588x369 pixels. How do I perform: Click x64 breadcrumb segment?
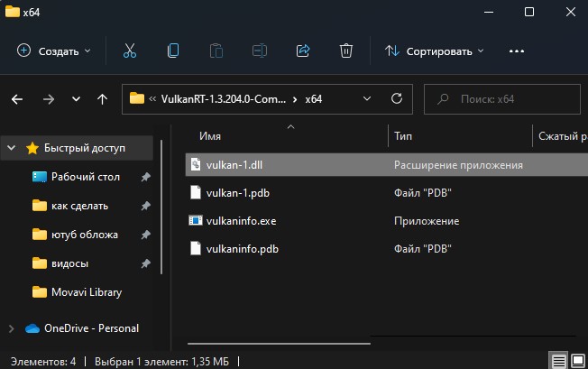(x=314, y=99)
